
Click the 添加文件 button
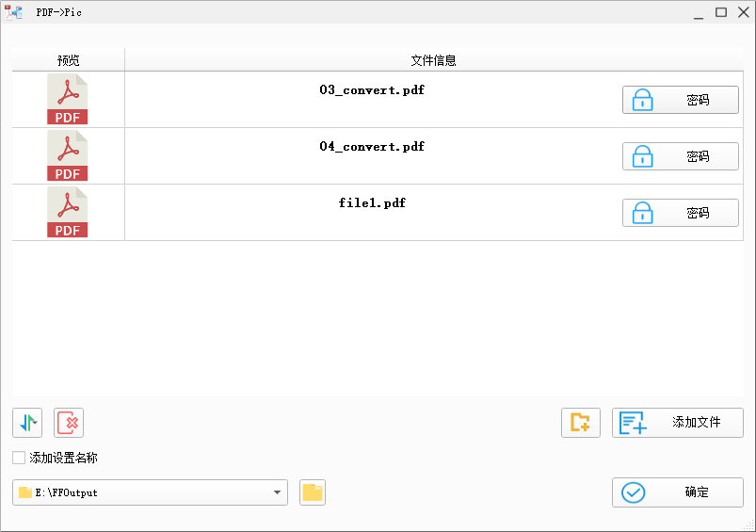pos(678,423)
